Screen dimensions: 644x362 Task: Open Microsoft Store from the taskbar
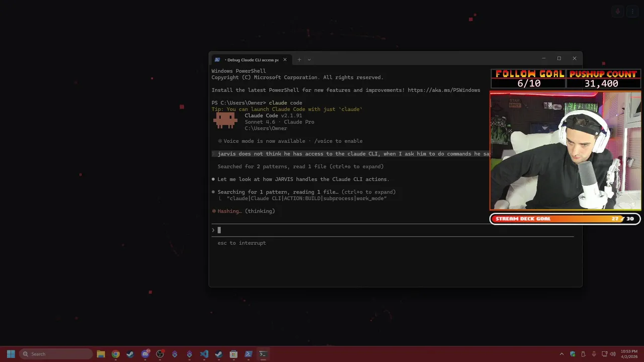[x=233, y=354]
